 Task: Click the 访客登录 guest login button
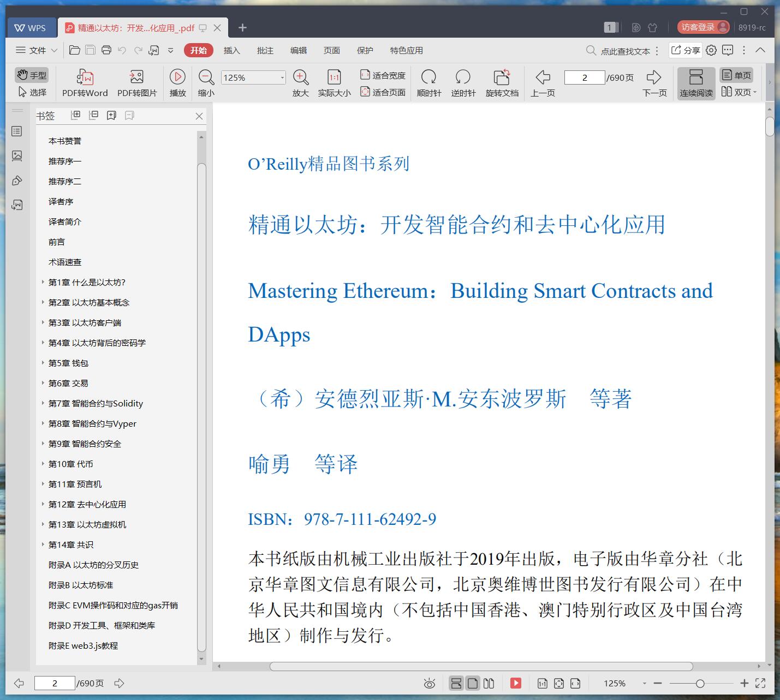pos(704,27)
